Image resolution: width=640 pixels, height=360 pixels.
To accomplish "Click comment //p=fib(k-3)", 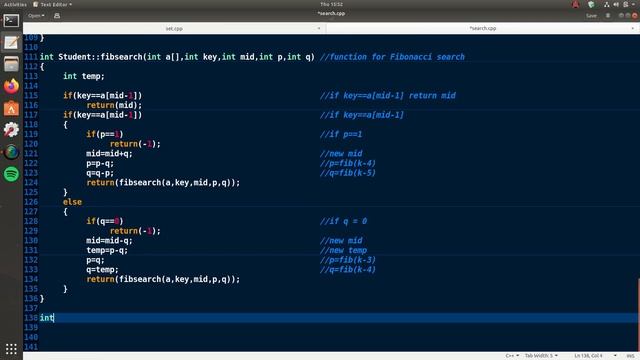I will click(348, 260).
